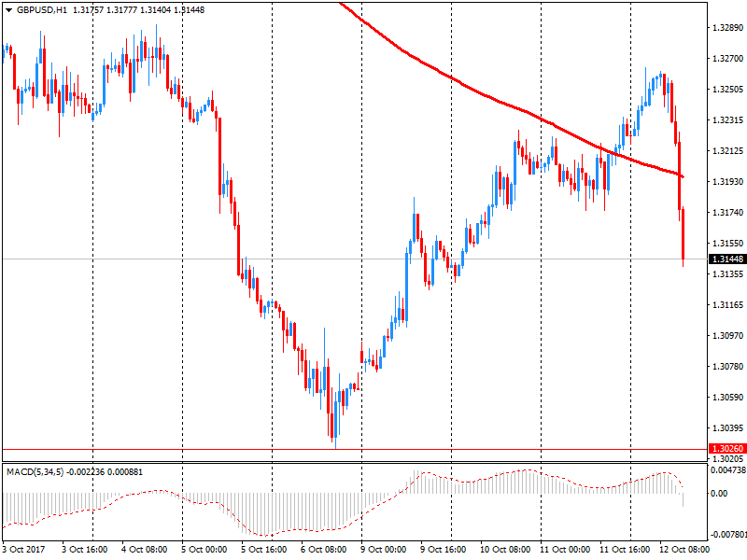Click the time axis label 6 Oct 08:00
This screenshot has width=747, height=560.
[x=323, y=549]
